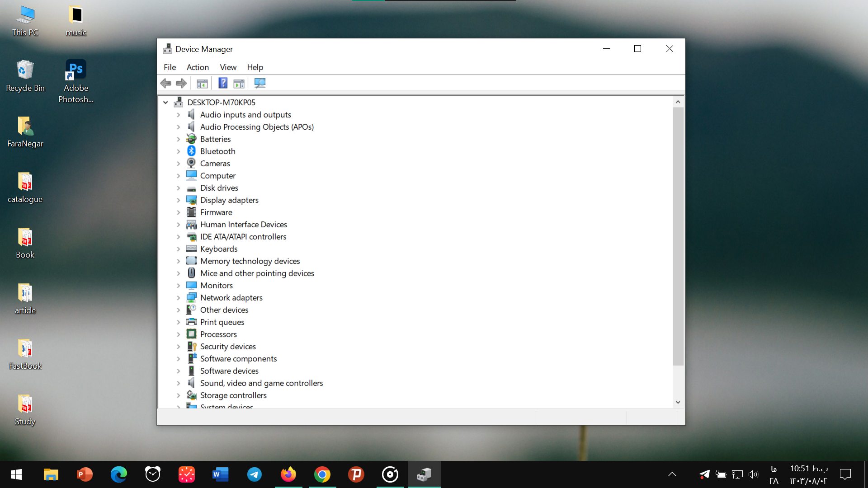Expand the Network adapters node
The width and height of the screenshot is (868, 488).
pyautogui.click(x=178, y=298)
